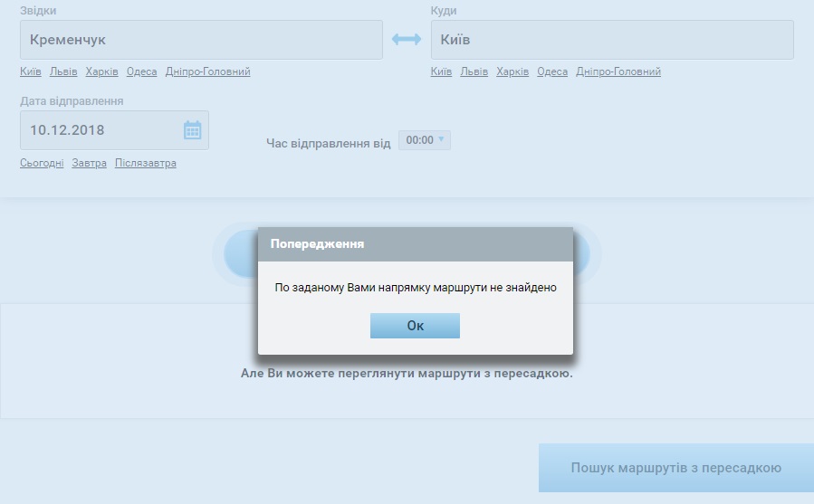Click the departure date field 10.12.2018

[100, 130]
